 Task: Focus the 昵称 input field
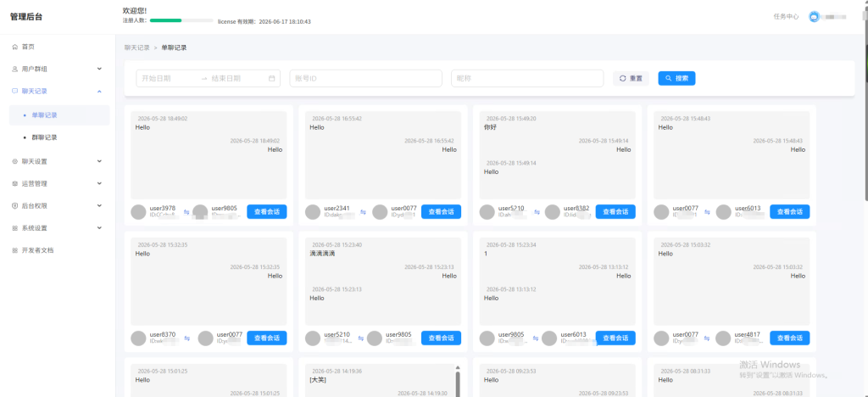tap(527, 79)
